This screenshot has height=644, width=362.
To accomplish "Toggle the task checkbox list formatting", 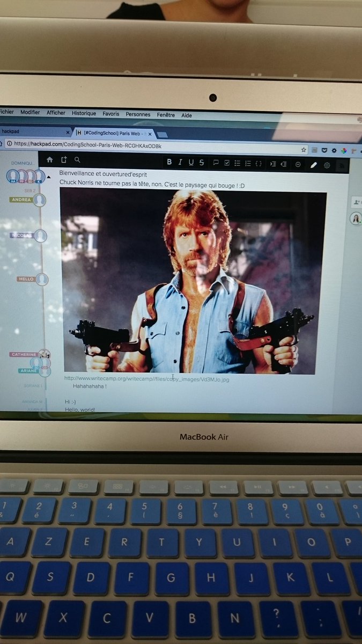I will coord(227,163).
